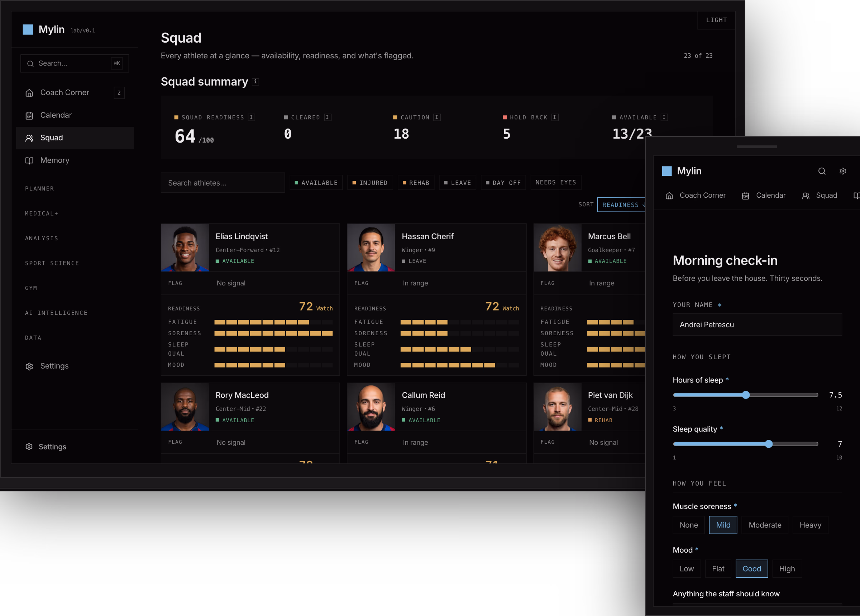Open Coach Corner in desktop sidebar

[x=75, y=93]
